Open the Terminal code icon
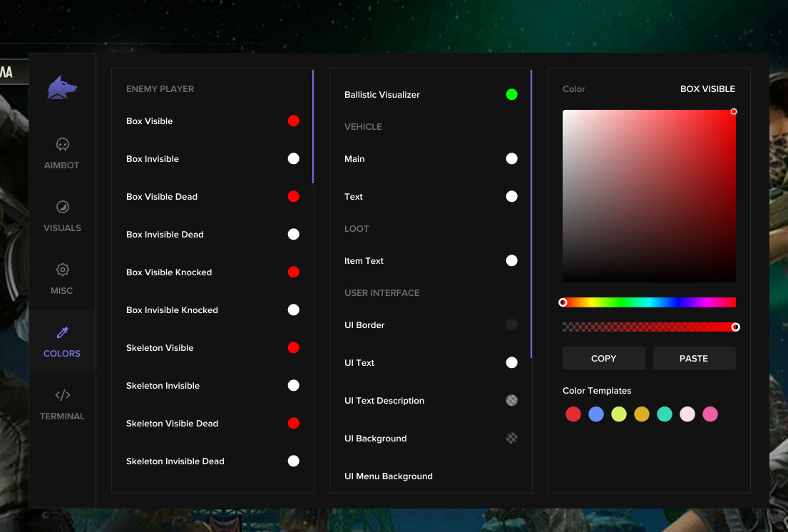Screen dimensions: 788x532 (62, 395)
